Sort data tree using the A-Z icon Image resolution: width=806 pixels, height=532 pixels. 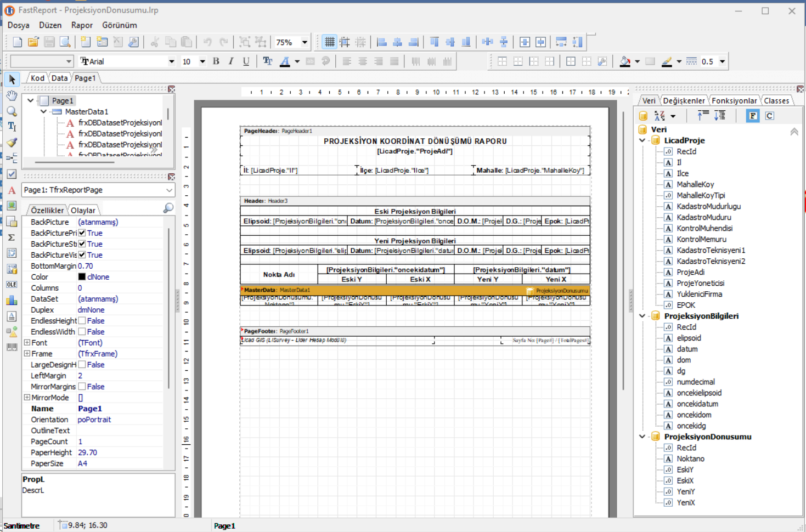click(x=660, y=116)
